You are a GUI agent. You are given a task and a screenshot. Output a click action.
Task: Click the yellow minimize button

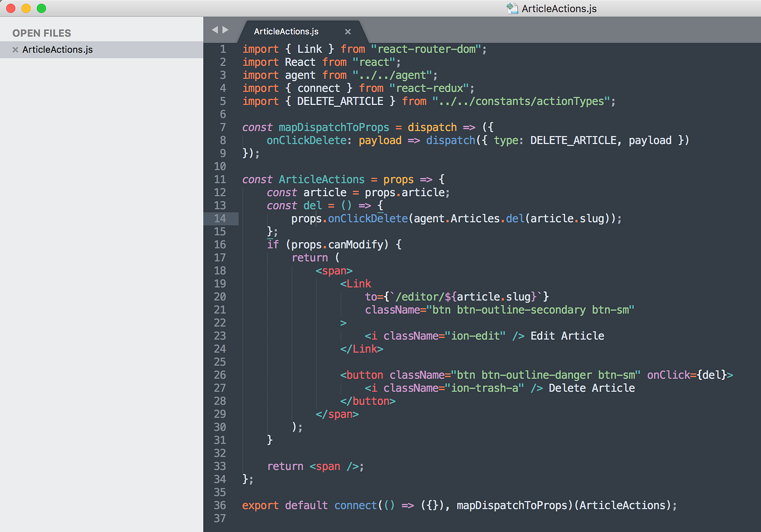[24, 8]
